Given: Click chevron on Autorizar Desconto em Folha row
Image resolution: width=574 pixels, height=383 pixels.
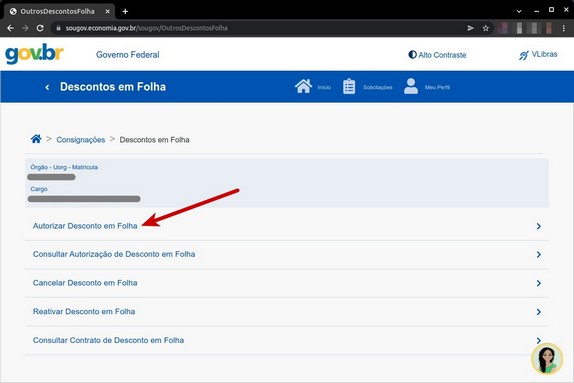Looking at the screenshot, I should click(538, 226).
